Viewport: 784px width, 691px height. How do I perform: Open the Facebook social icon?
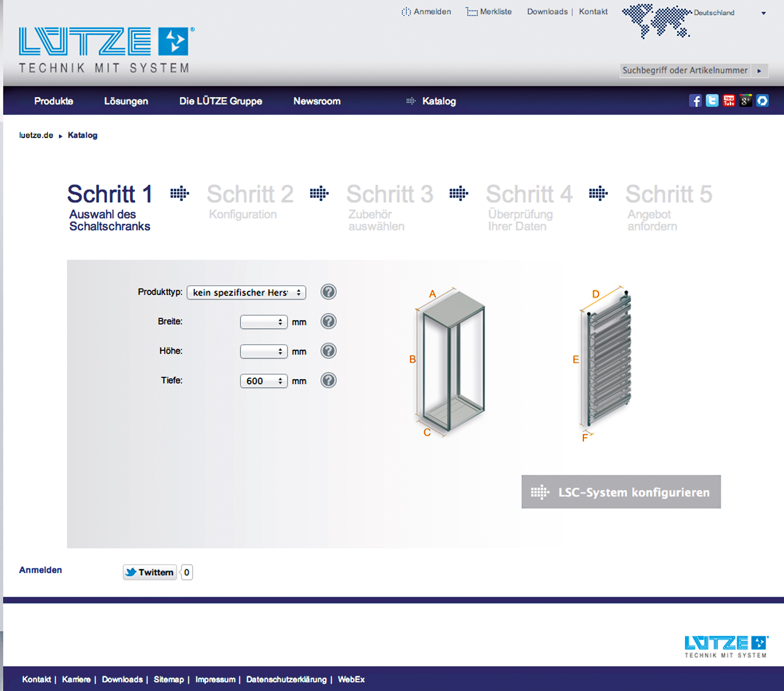point(695,101)
